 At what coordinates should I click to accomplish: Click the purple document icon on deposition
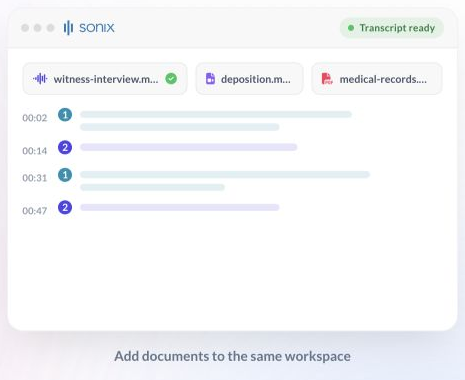click(210, 79)
